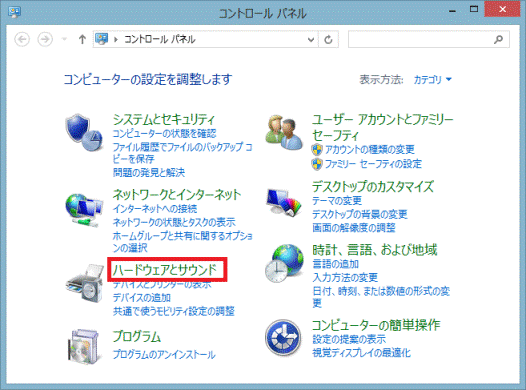Open the Ease of Access blue icon
The height and width of the screenshot is (390, 526).
point(283,337)
